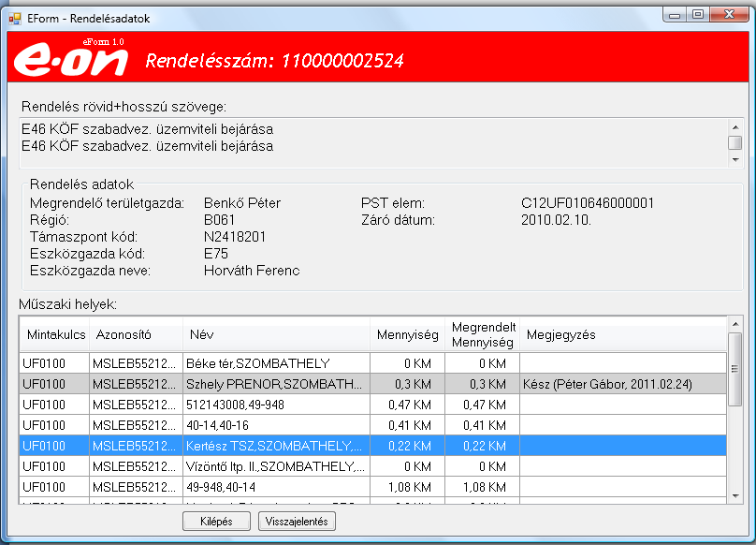Click the name Horváth Ferenc
The height and width of the screenshot is (545, 756).
(x=252, y=271)
